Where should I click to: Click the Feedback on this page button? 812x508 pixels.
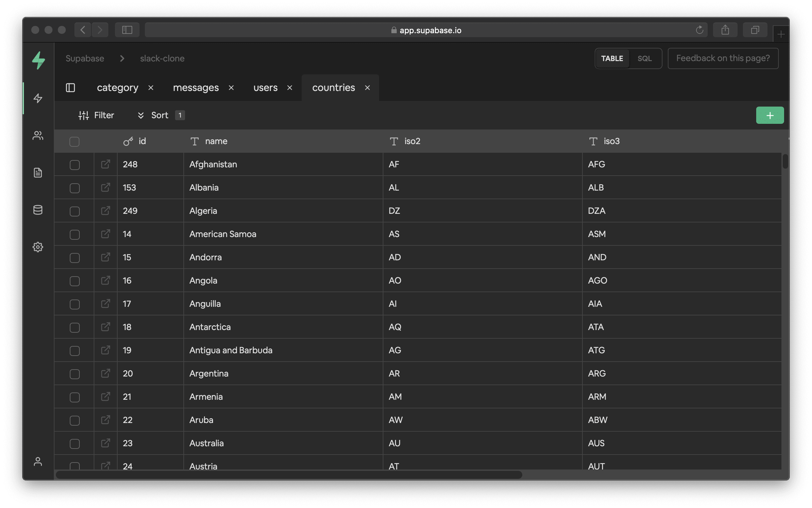(x=722, y=58)
